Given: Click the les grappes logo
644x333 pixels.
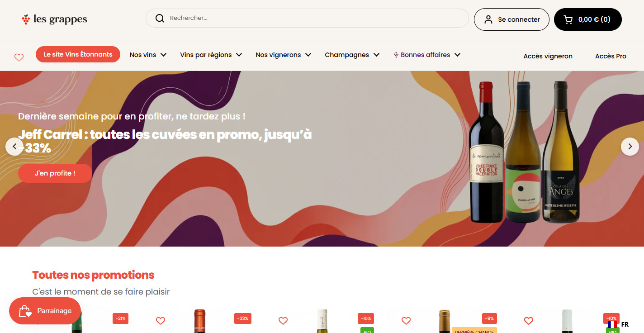Looking at the screenshot, I should [54, 19].
